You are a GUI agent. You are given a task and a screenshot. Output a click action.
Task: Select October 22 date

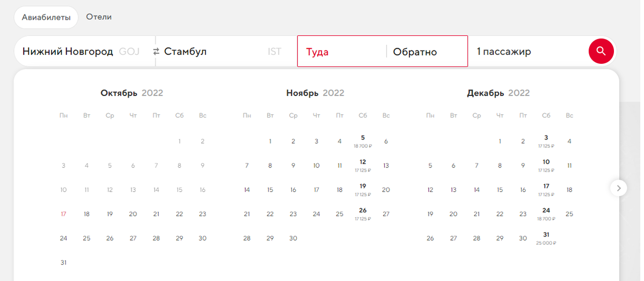(179, 214)
